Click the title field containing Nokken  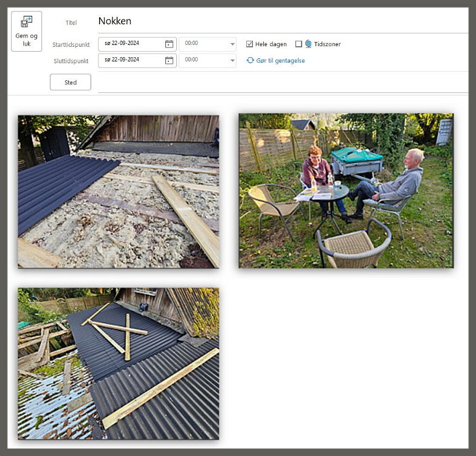pos(280,21)
